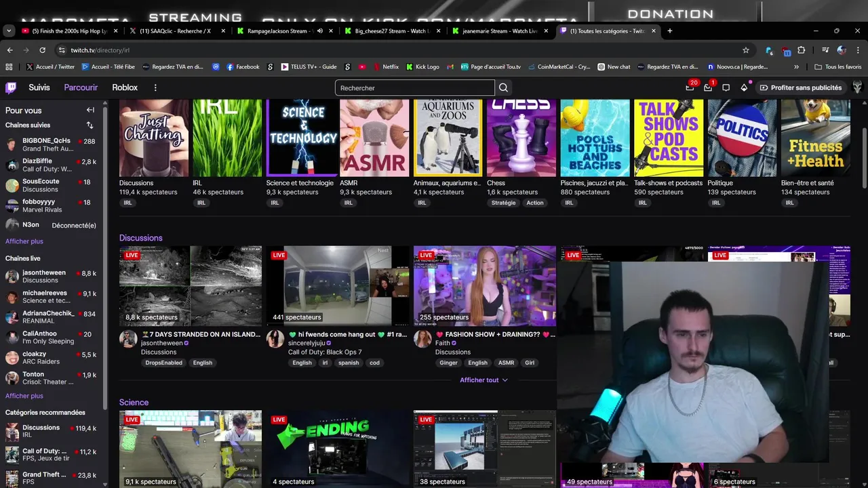This screenshot has height=488, width=868.
Task: Click the search magnifier button
Action: pyautogui.click(x=503, y=87)
